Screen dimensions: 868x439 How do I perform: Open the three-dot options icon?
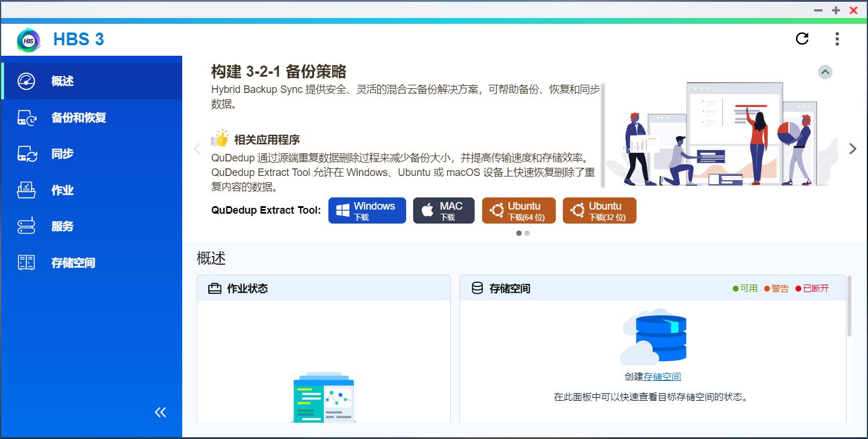tap(837, 39)
